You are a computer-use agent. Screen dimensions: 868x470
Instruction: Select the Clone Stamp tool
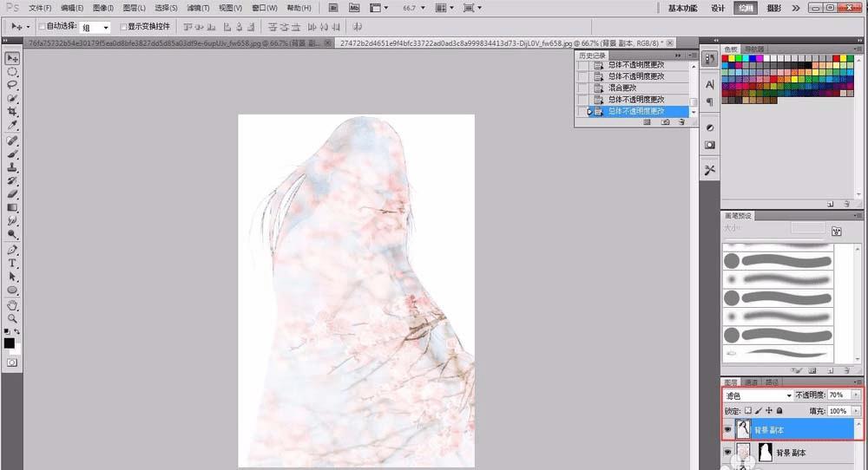click(x=13, y=167)
